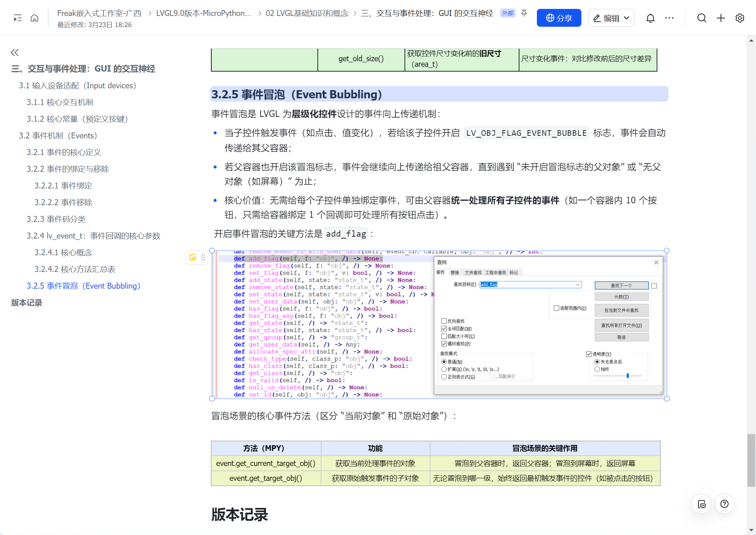The width and height of the screenshot is (756, 535).
Task: Open breadcrumb menu for LVGL9.0版本-MicroPython
Action: click(203, 13)
